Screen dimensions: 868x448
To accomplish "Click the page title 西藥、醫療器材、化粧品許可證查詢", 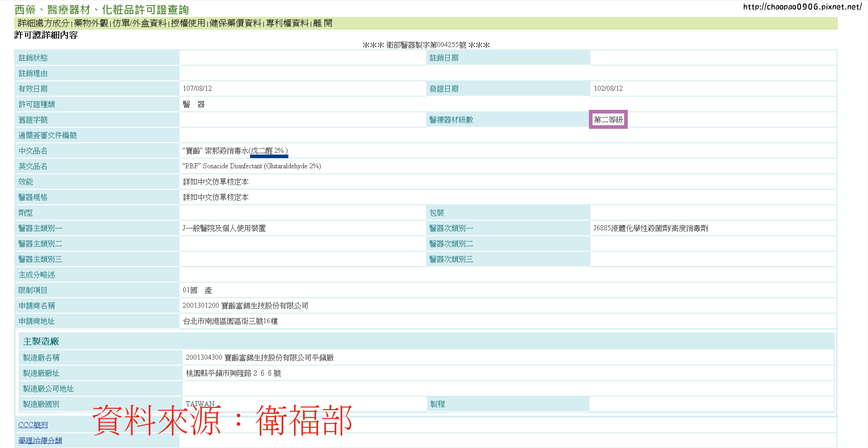I will 102,10.
